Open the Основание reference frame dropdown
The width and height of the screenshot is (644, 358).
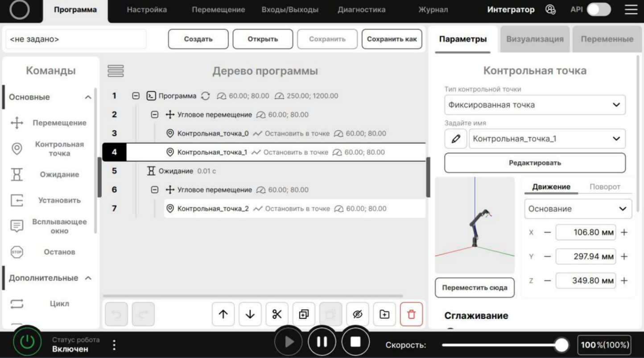point(578,209)
